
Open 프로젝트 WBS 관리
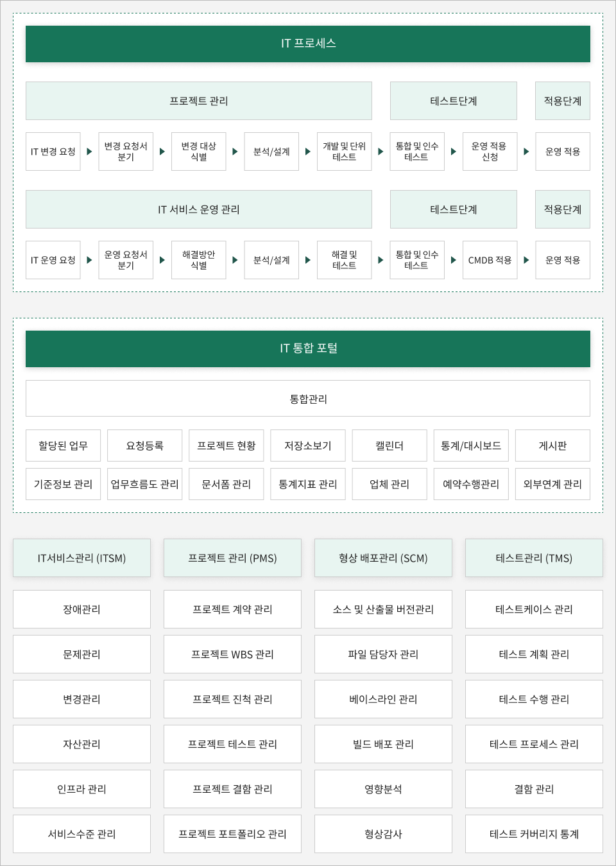coord(232,654)
